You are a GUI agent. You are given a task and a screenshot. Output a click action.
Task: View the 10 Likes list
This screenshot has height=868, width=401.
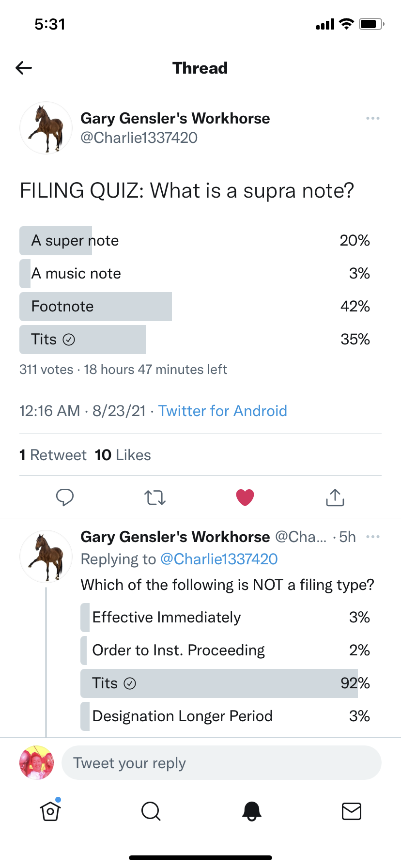click(123, 455)
